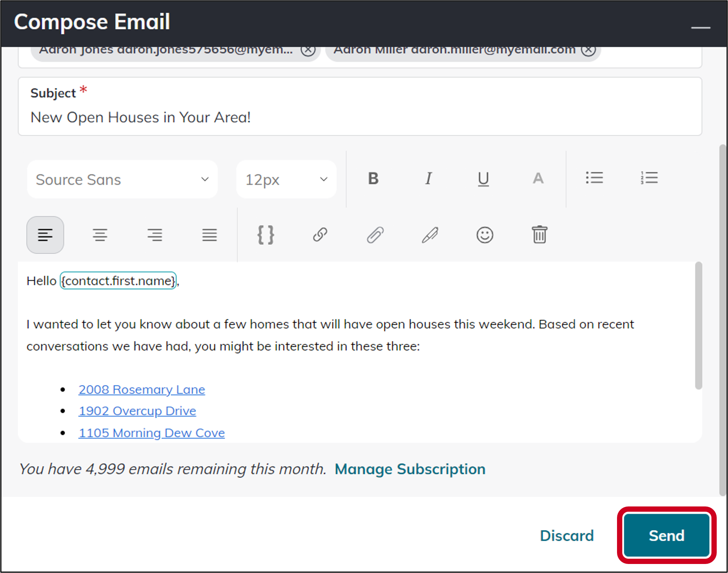This screenshot has width=728, height=573.
Task: Insert a hyperlink
Action: [320, 235]
